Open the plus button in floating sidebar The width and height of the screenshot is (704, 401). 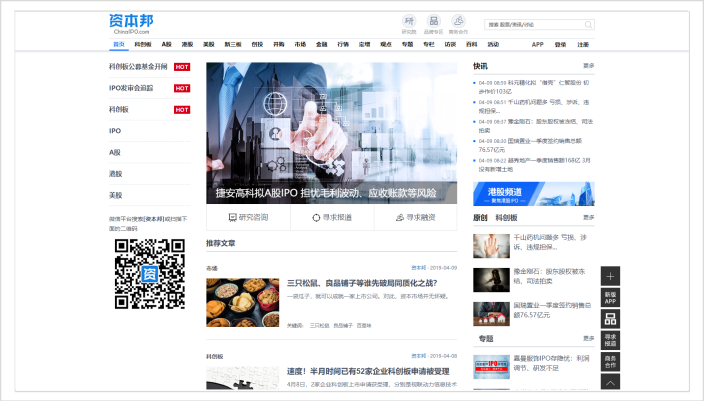pyautogui.click(x=610, y=276)
